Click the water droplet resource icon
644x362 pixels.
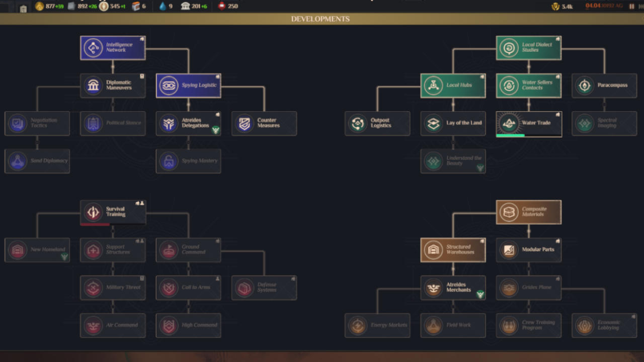[163, 7]
